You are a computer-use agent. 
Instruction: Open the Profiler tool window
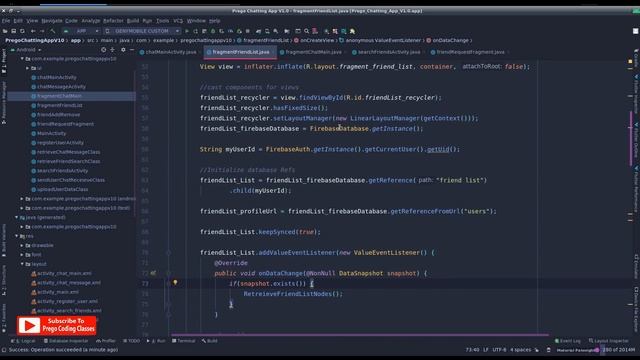pyautogui.click(x=106, y=341)
